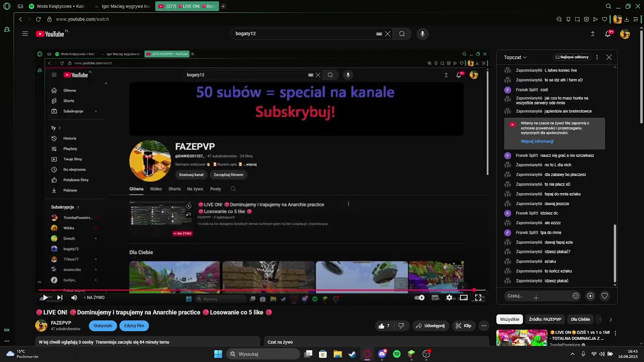Open the video player settings gear
Screen dimensions: 644x362
(449, 298)
